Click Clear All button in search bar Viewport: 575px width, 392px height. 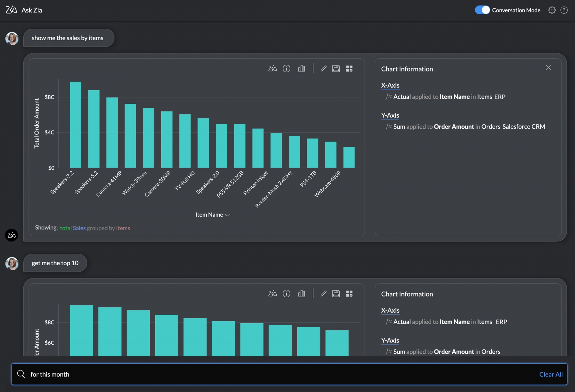551,374
